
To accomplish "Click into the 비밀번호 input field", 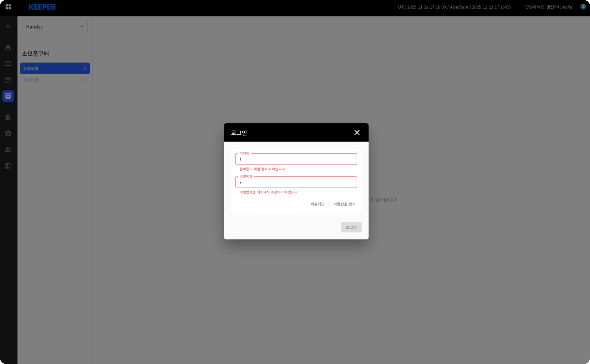I will 296,182.
